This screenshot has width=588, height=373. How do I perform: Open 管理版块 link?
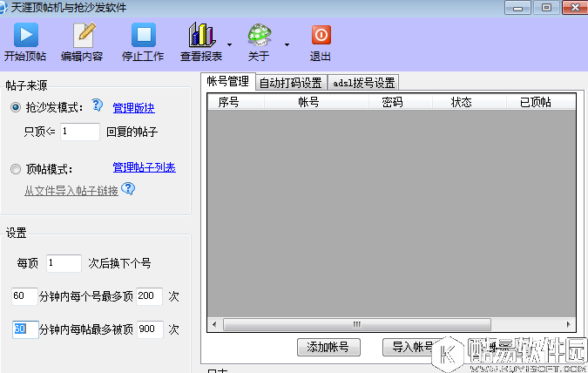click(134, 108)
